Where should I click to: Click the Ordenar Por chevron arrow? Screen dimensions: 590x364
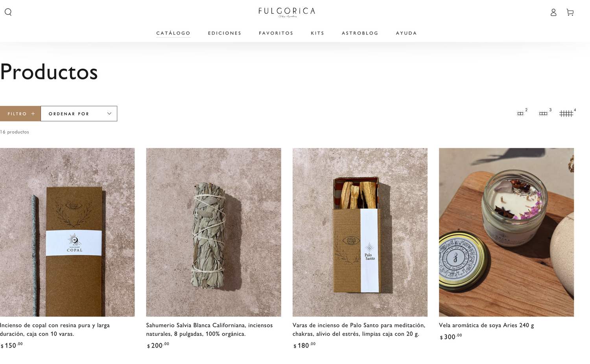(x=109, y=114)
